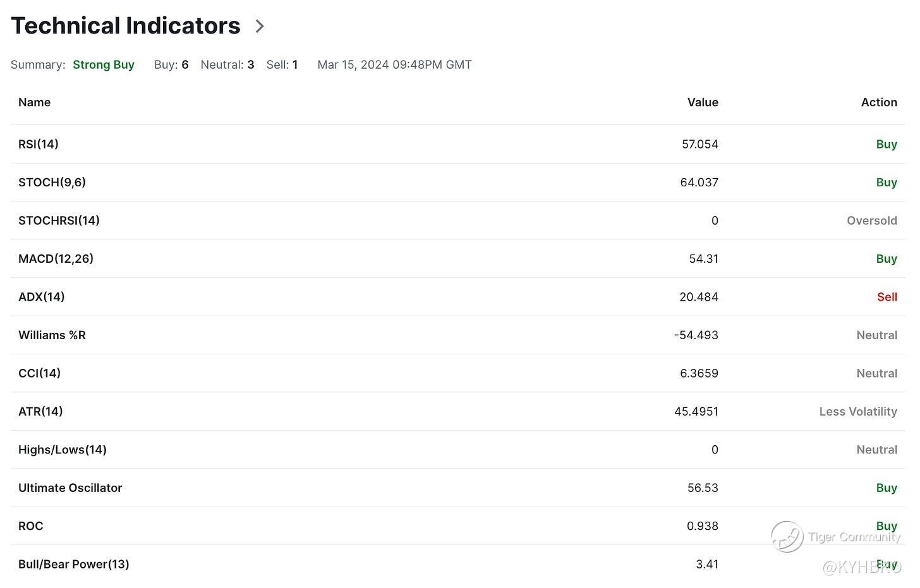Select the RSI(14) indicator row
The height and width of the screenshot is (588, 920).
click(x=457, y=144)
